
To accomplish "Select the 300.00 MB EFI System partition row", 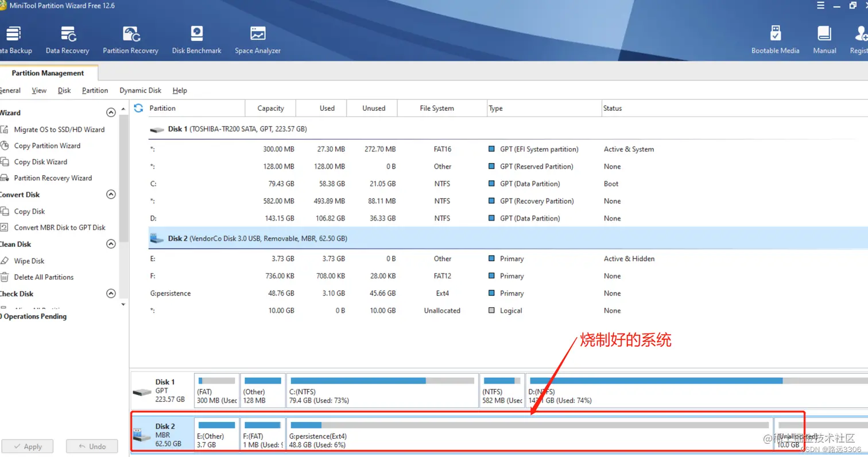I will [507, 149].
